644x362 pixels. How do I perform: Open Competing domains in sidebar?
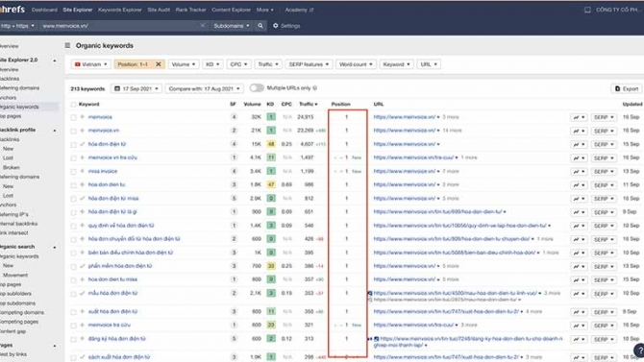pyautogui.click(x=22, y=312)
